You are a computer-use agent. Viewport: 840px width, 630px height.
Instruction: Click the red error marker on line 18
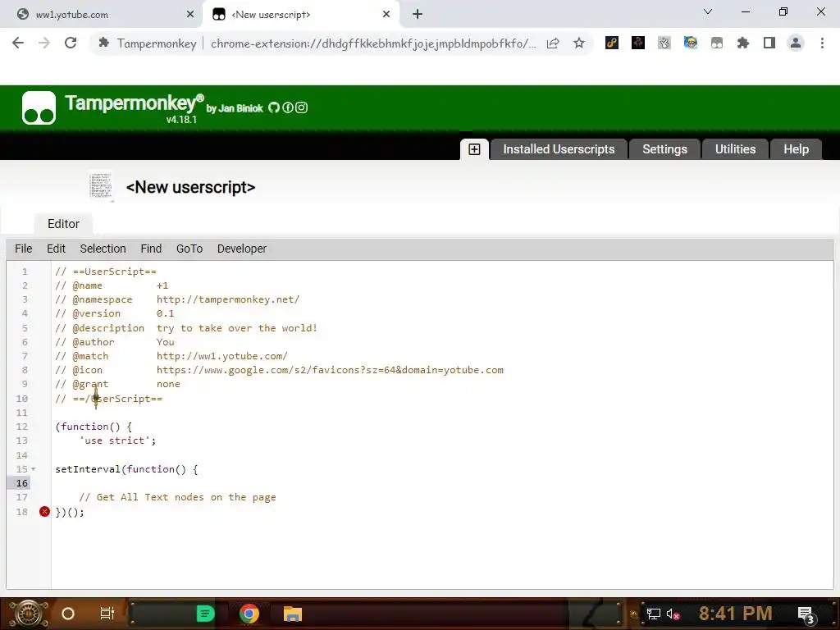point(44,512)
